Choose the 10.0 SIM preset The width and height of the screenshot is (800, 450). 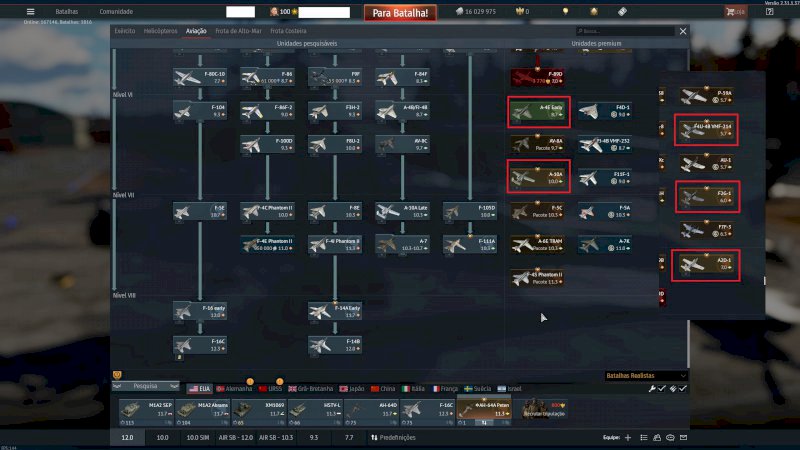coord(198,438)
